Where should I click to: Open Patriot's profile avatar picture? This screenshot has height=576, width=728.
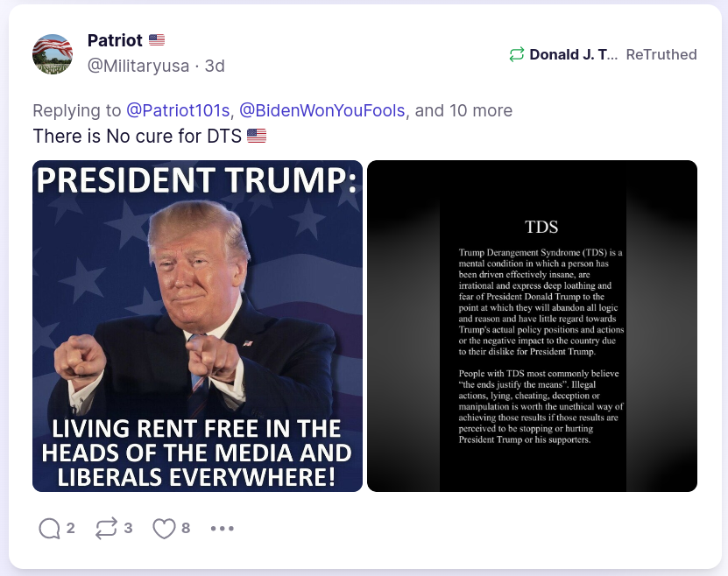tap(53, 53)
